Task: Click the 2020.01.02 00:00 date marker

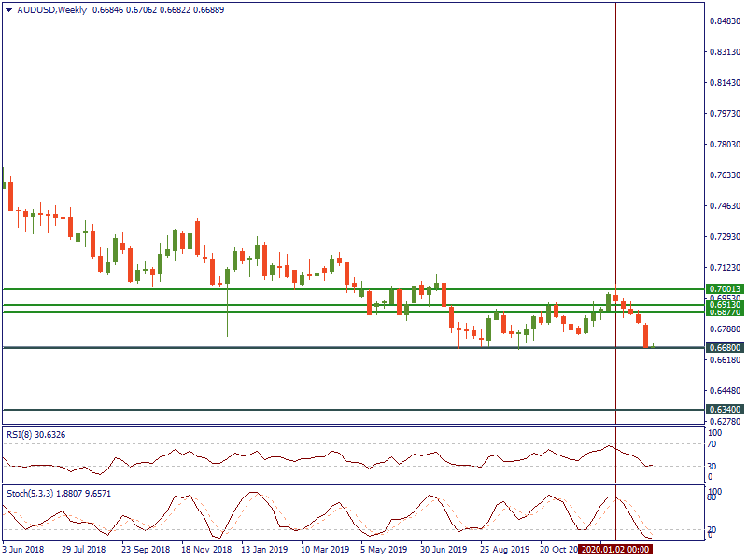Action: pos(614,550)
